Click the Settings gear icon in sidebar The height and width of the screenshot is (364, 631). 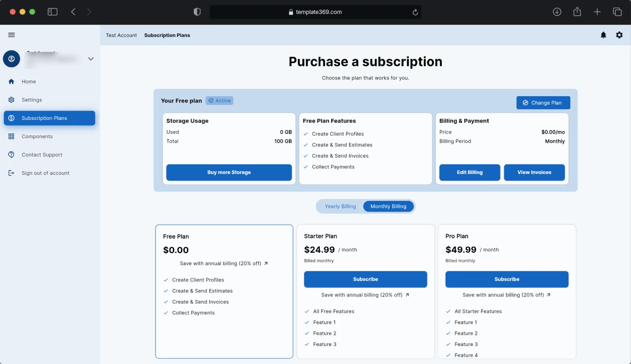point(11,100)
